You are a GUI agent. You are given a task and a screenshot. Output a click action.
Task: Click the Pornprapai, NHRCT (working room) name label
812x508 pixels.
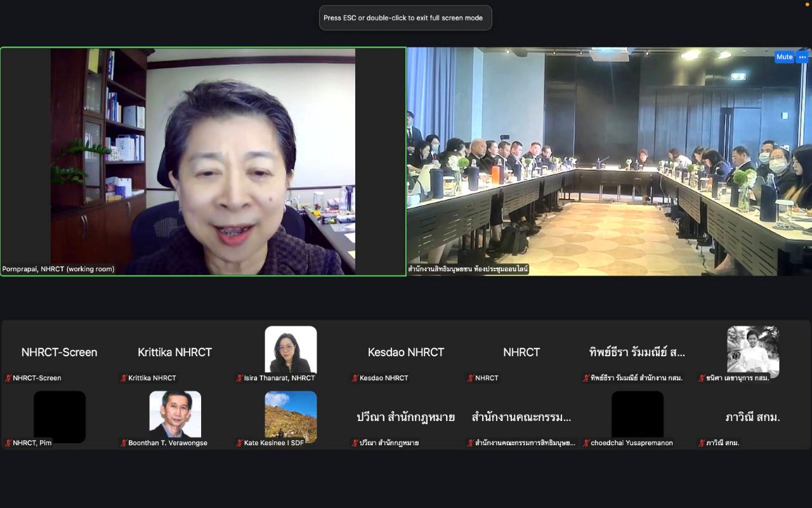pos(58,269)
